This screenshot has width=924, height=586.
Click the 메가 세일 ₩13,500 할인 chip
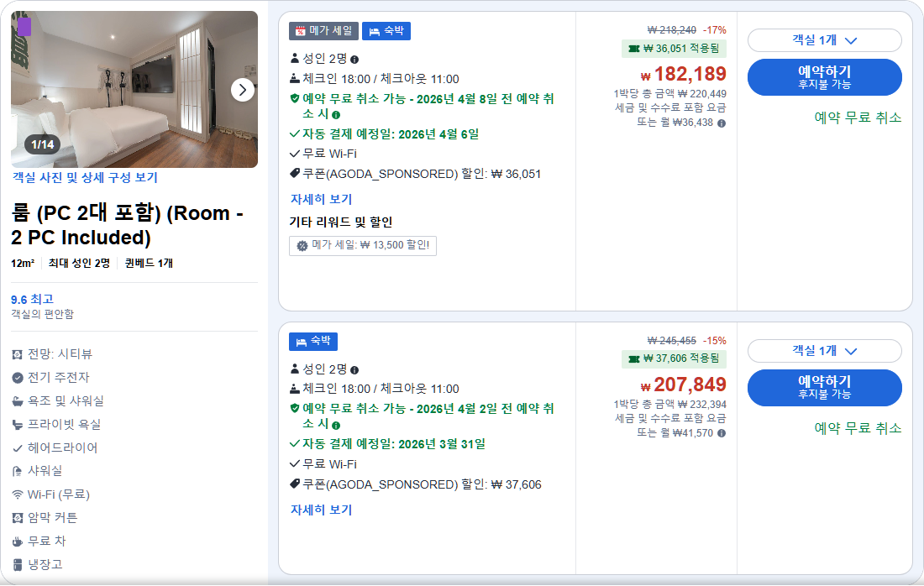tap(362, 247)
